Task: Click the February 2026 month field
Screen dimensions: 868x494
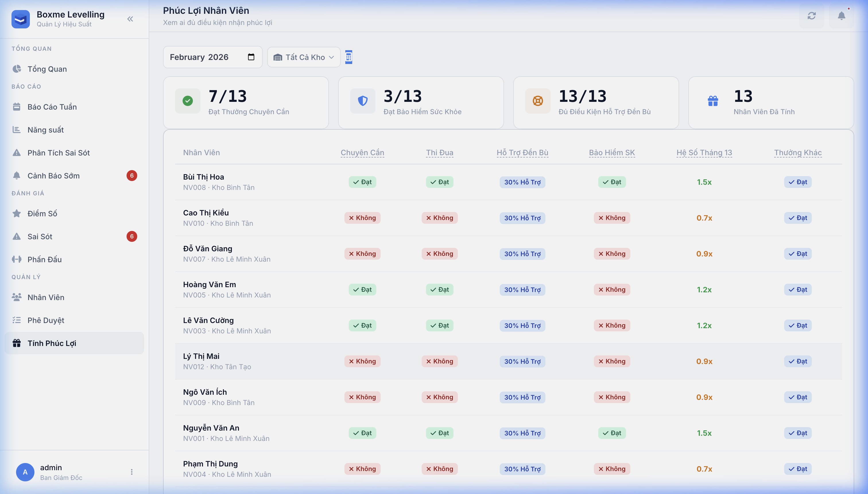Action: (204, 57)
